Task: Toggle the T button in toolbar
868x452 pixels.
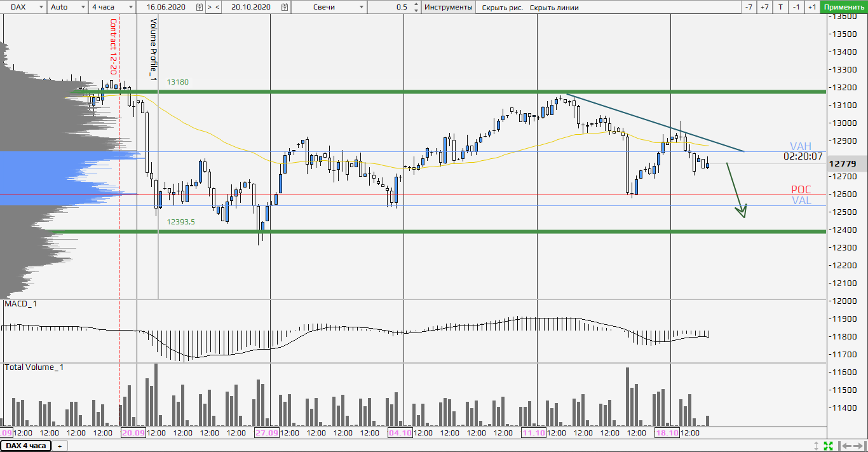Action: pyautogui.click(x=780, y=7)
